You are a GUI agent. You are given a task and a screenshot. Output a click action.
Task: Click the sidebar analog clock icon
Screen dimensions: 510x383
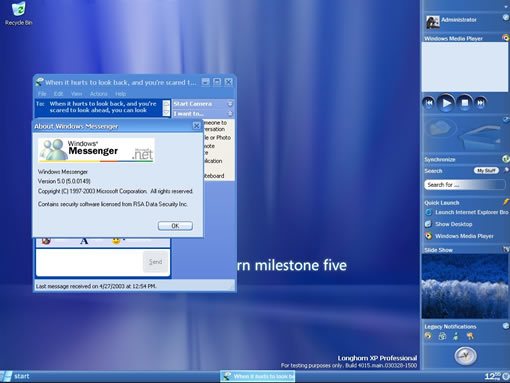tap(465, 356)
